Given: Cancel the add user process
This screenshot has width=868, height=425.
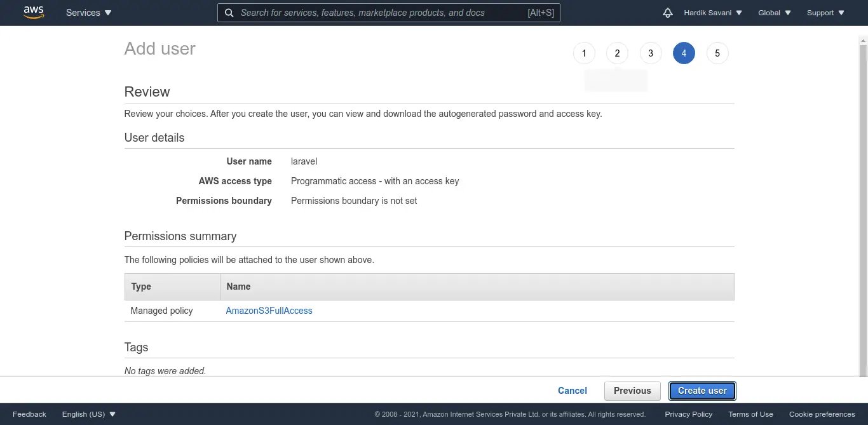Looking at the screenshot, I should 572,391.
